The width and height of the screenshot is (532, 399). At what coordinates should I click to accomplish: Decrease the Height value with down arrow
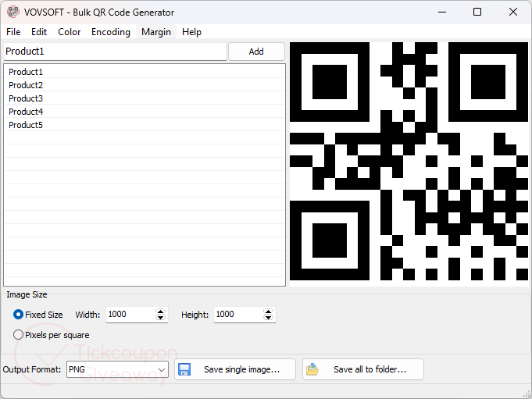point(269,319)
